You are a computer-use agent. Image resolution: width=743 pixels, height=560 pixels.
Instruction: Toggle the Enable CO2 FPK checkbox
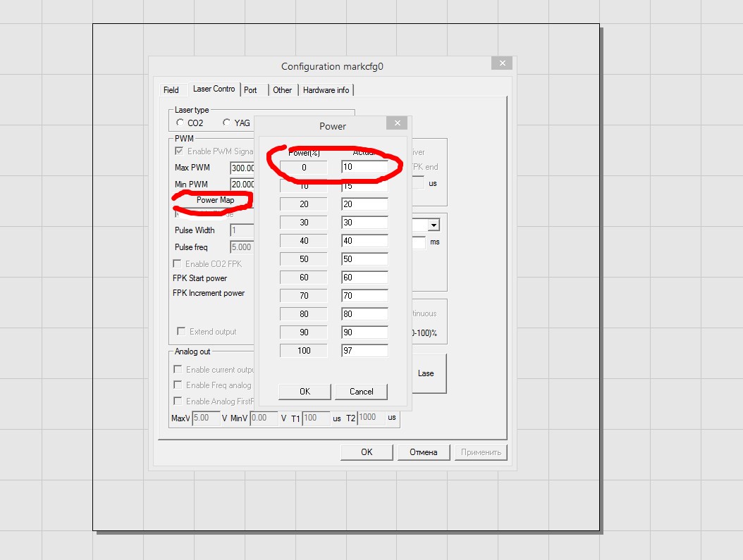point(178,264)
